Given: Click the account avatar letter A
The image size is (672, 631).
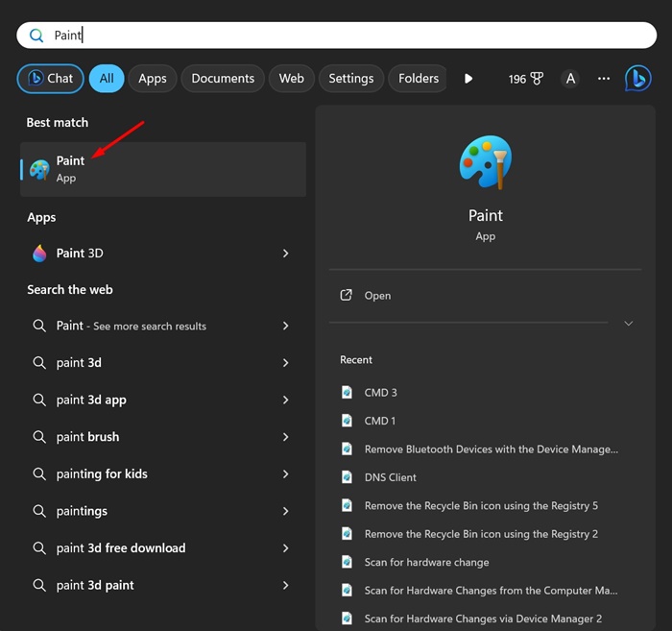Looking at the screenshot, I should pyautogui.click(x=570, y=79).
